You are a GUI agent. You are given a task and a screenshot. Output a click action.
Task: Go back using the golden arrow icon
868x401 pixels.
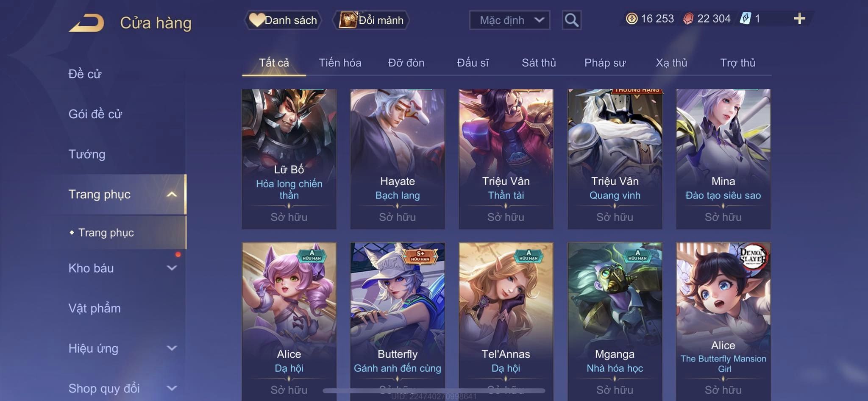click(x=86, y=23)
